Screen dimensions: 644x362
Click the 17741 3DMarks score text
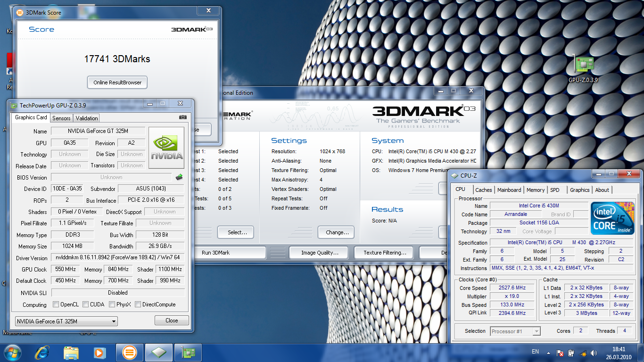tap(117, 59)
